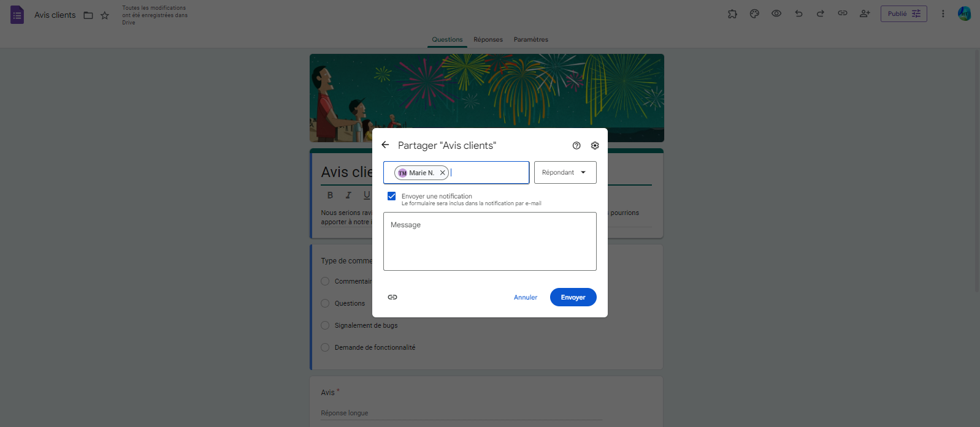980x427 pixels.
Task: Switch to the Réponses tab
Action: (x=488, y=40)
